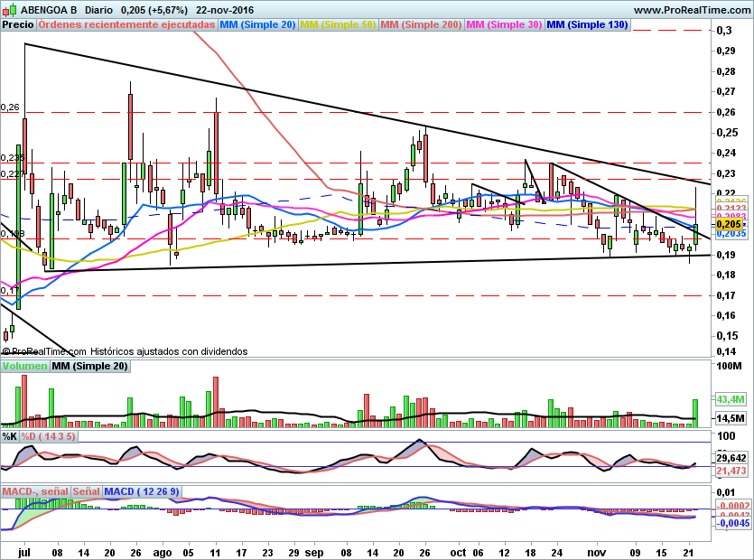Click the green 43,4M volume value tag
Screen dimensions: 754x560
729,398
